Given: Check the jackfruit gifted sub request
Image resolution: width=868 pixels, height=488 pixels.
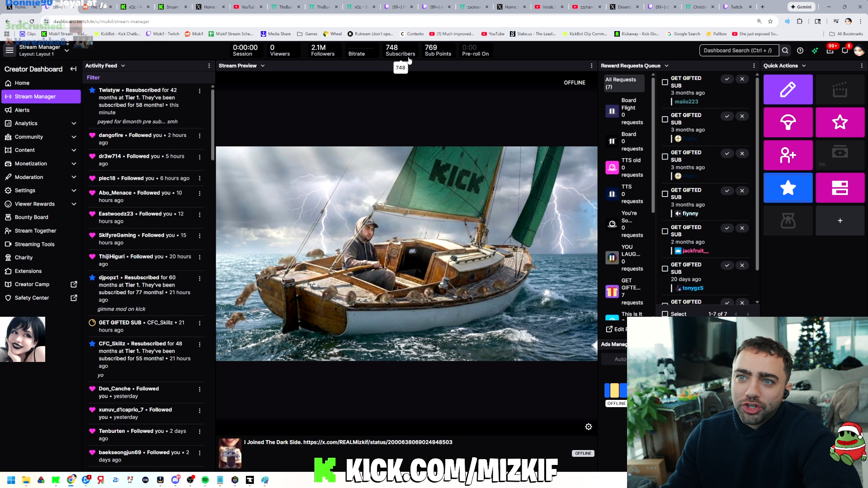Looking at the screenshot, I should (665, 231).
